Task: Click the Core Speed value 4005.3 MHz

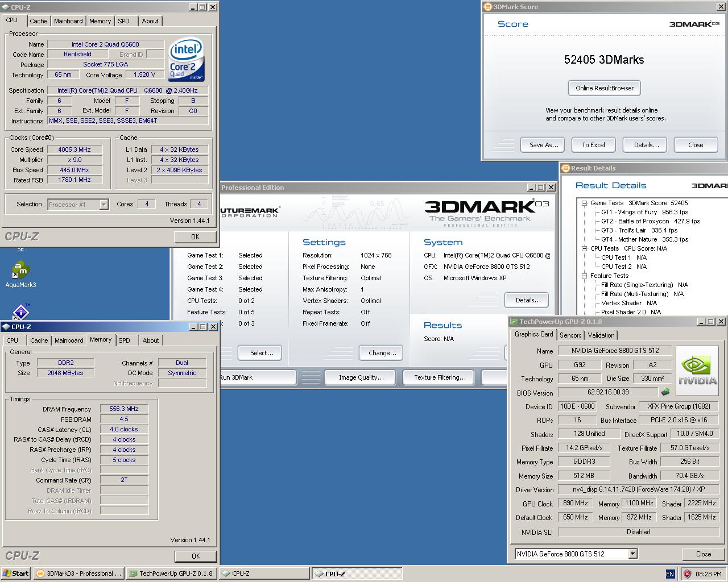Action: pos(75,149)
